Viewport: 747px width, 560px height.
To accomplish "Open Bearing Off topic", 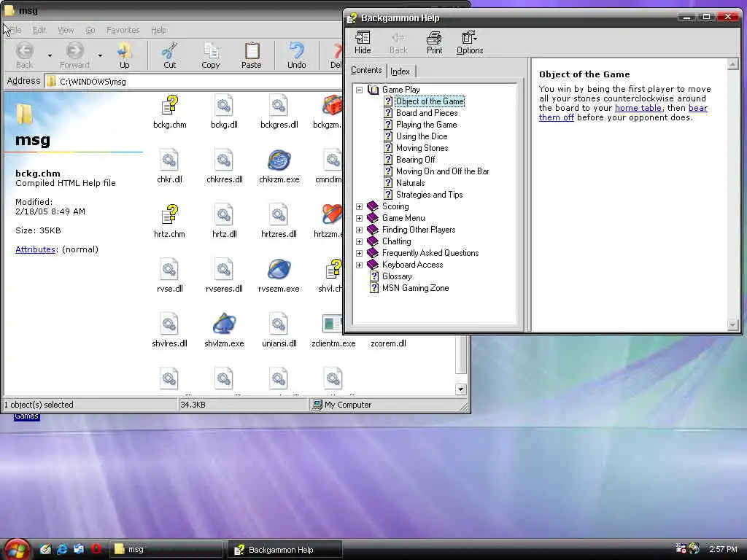I will pyautogui.click(x=415, y=160).
